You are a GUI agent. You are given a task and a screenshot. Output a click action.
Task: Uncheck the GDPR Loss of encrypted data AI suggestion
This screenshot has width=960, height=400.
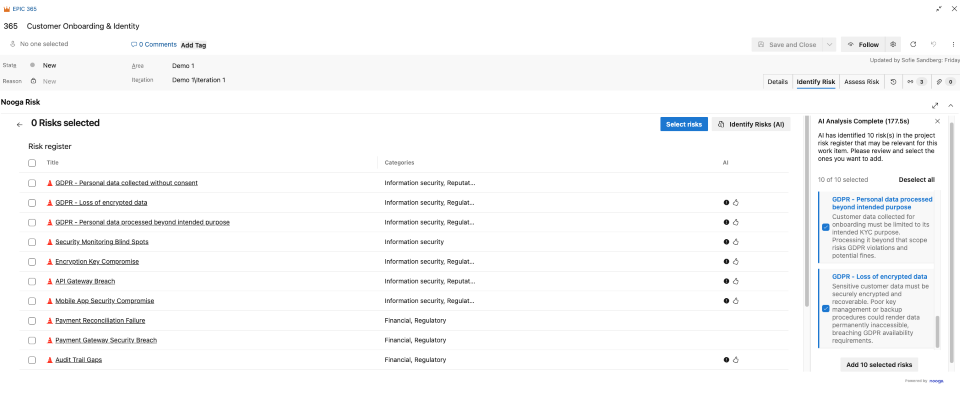coord(826,308)
